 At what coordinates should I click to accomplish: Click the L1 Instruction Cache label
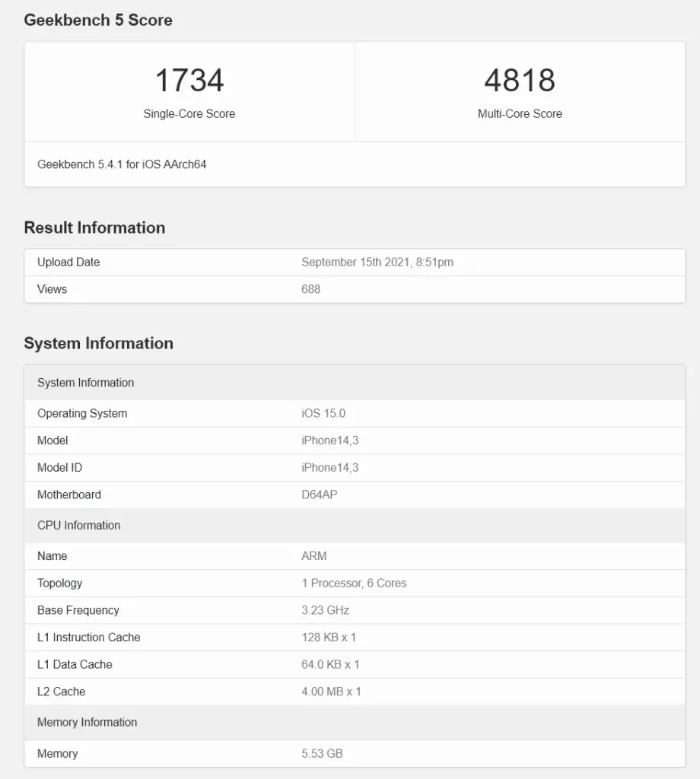[x=88, y=638]
